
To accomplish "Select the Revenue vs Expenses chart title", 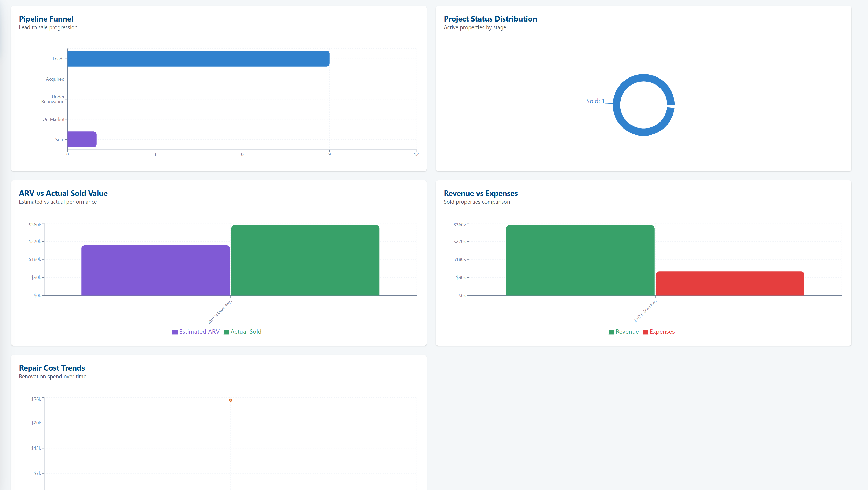I will pos(481,193).
